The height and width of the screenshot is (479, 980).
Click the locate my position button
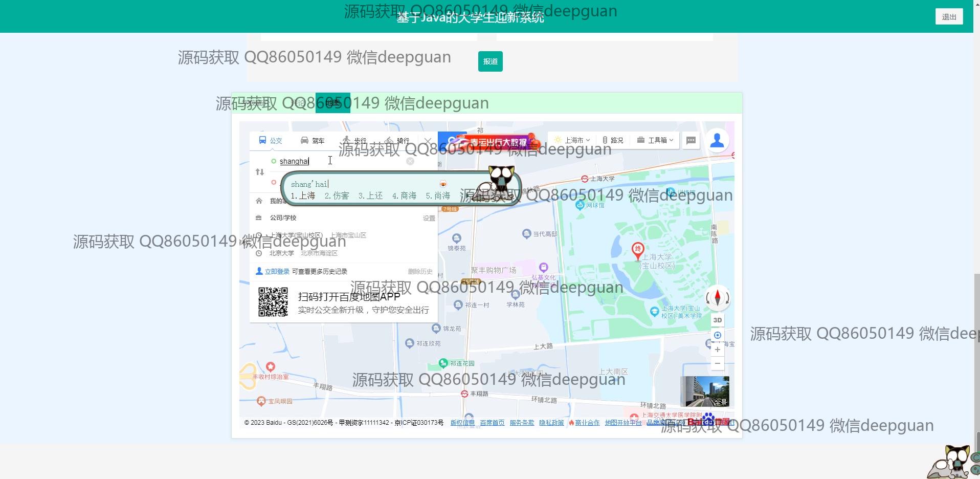(718, 335)
